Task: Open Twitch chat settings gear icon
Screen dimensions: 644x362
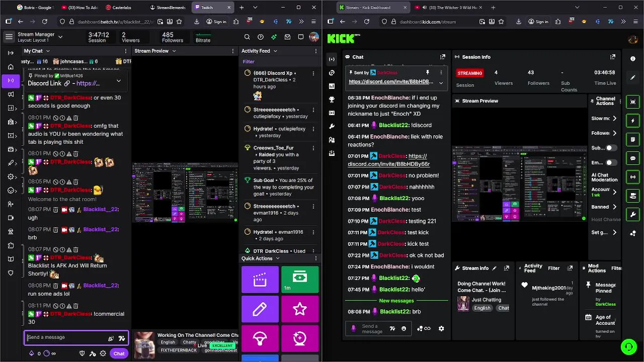Action: pos(103,353)
